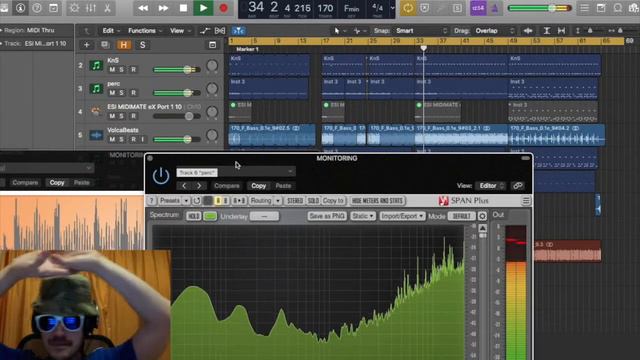
Task: Open the Static spectrum dropdown
Action: [363, 216]
